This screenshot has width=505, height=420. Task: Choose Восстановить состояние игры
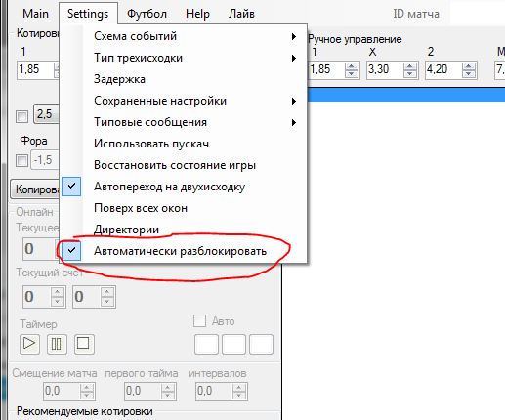(183, 165)
